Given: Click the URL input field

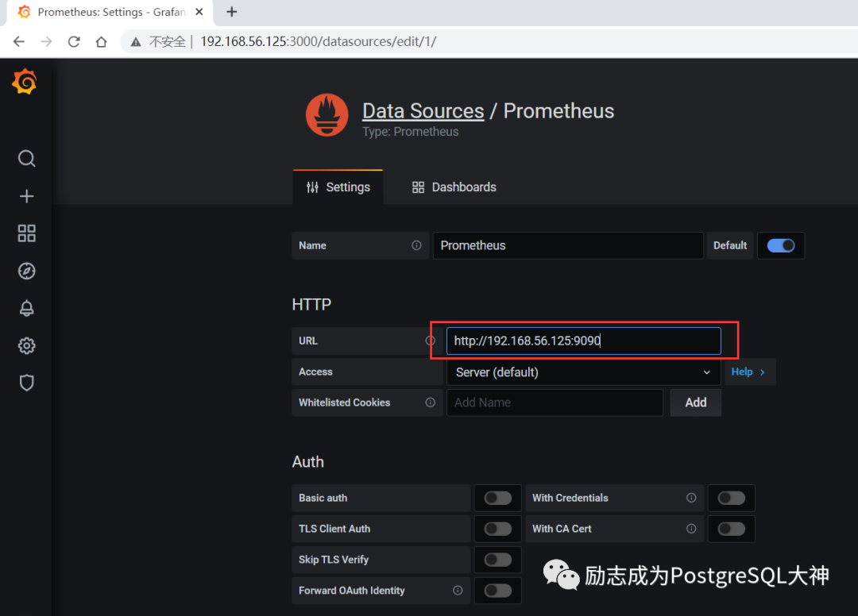Looking at the screenshot, I should pyautogui.click(x=583, y=341).
